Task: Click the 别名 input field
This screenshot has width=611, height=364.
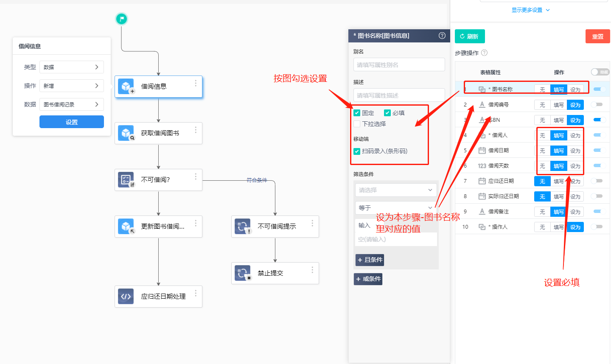Action: [399, 64]
